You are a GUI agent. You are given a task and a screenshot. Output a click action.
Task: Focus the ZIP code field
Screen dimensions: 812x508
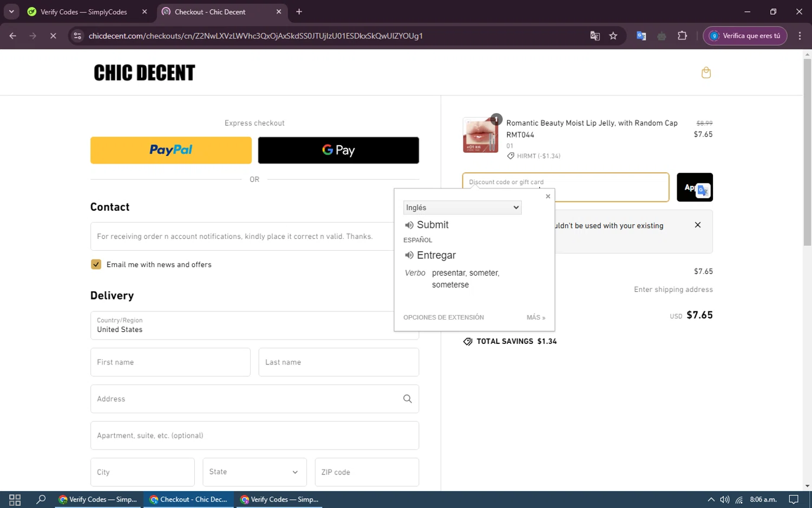pos(367,472)
